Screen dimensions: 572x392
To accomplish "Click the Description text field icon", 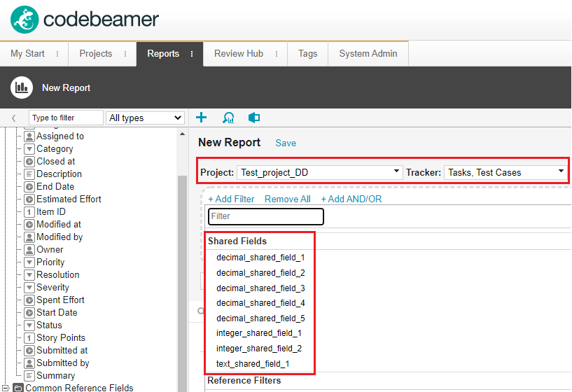I will [x=29, y=174].
